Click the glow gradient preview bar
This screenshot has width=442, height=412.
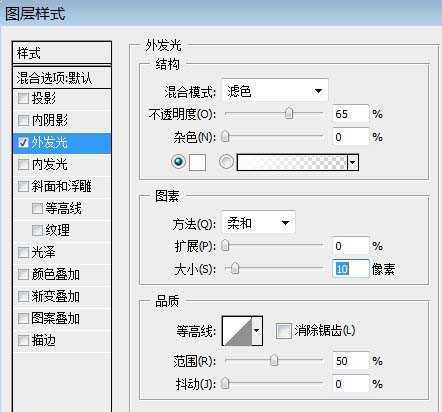pos(292,163)
